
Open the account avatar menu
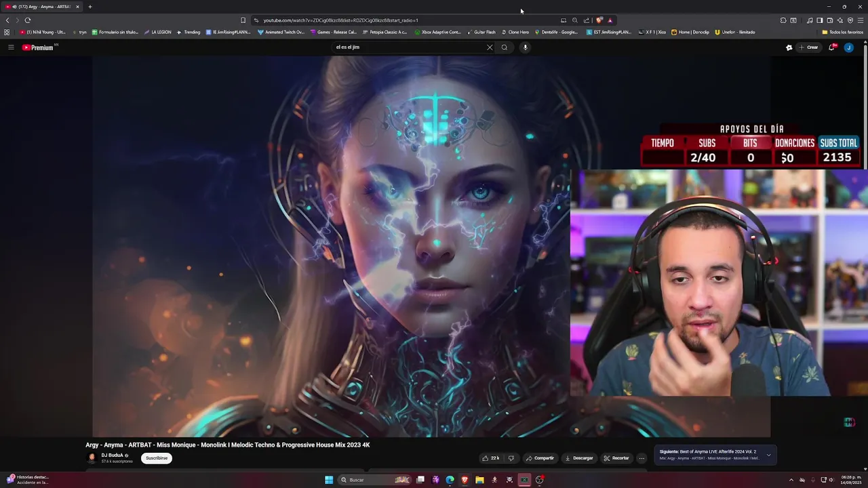click(x=848, y=47)
